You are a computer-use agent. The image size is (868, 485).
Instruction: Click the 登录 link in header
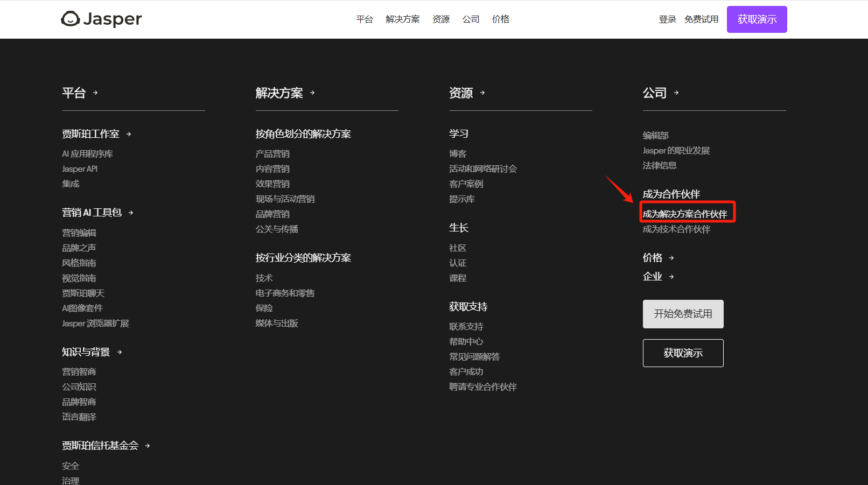coord(667,19)
